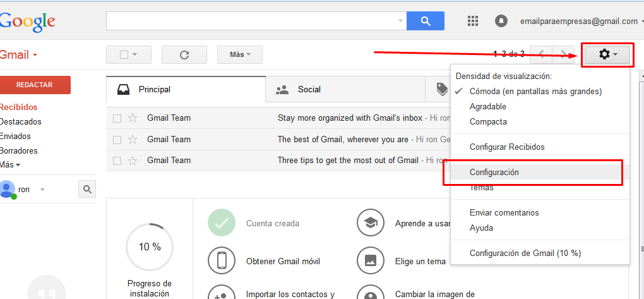The width and height of the screenshot is (644, 299).
Task: Click the settings gear icon
Action: pos(607,54)
